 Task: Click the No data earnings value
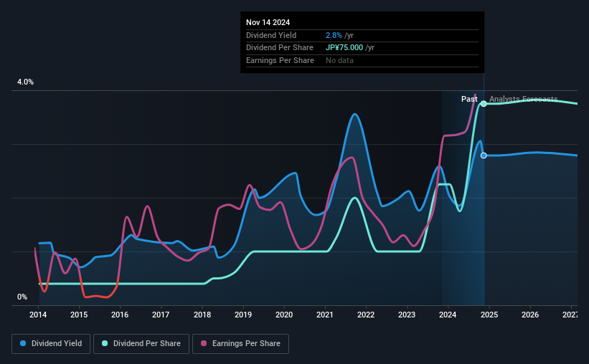[339, 60]
